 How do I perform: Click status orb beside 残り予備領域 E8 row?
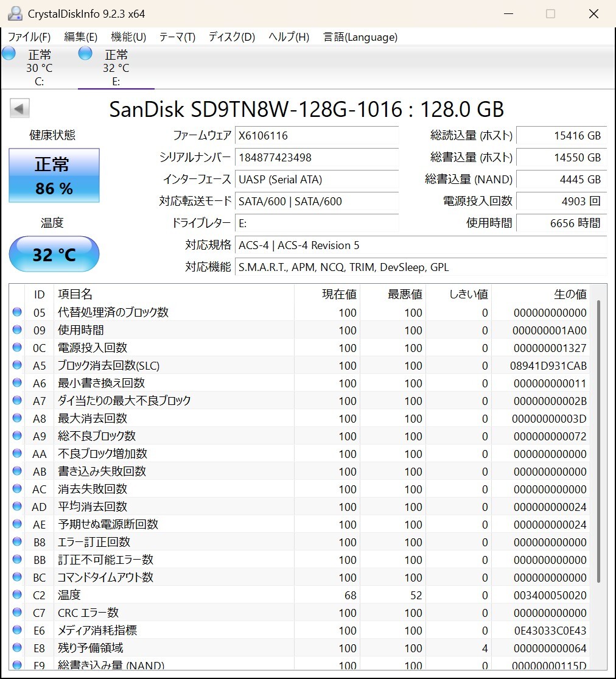17,647
